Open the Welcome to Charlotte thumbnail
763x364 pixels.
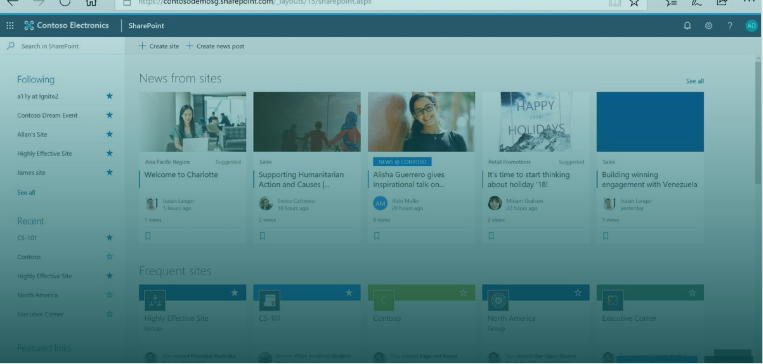193,122
